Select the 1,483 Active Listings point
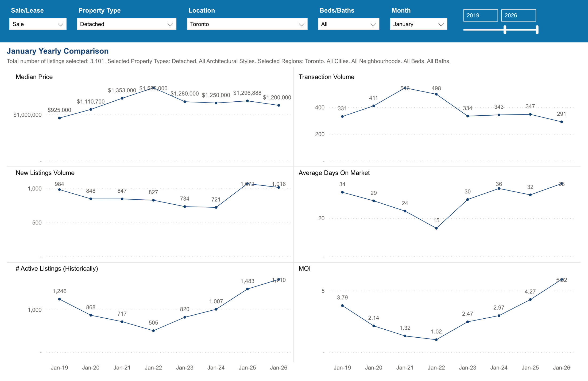 pos(247,289)
